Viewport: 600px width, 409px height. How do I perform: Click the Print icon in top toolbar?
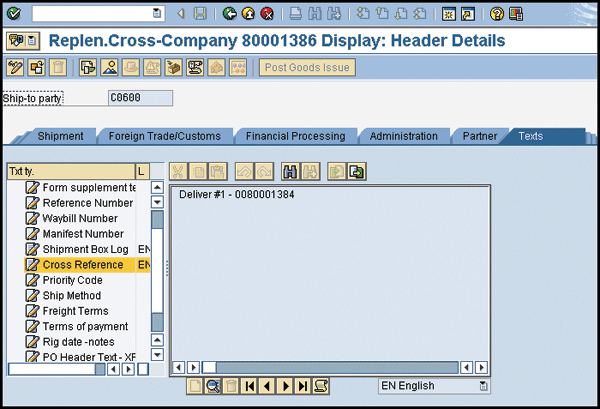[295, 14]
